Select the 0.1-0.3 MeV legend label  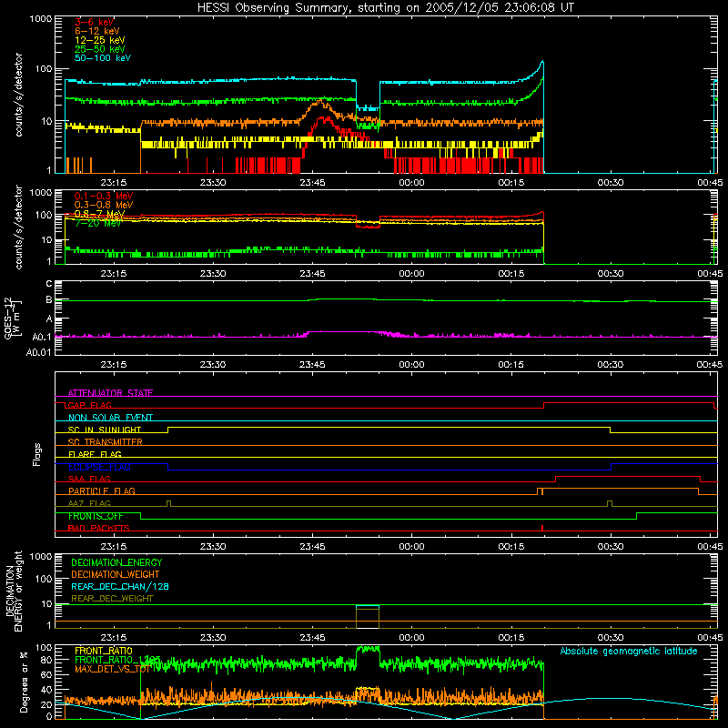[104, 196]
